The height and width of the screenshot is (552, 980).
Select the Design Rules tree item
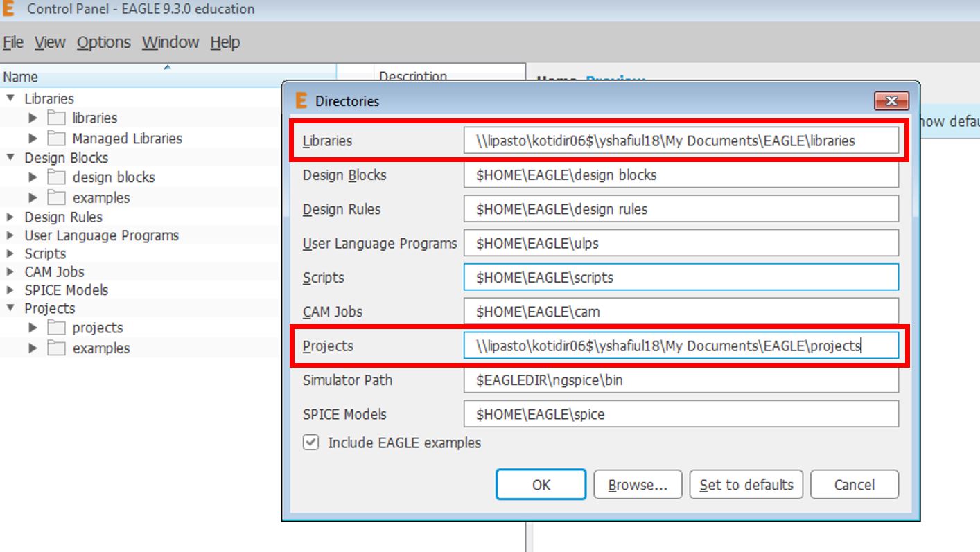[x=63, y=217]
